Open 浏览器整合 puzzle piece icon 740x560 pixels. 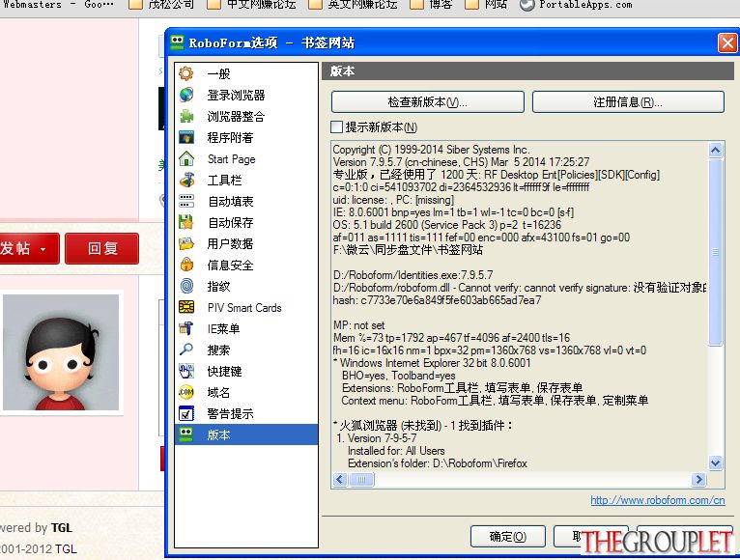pyautogui.click(x=186, y=116)
